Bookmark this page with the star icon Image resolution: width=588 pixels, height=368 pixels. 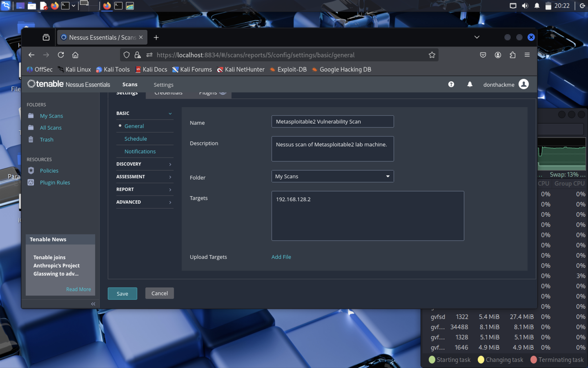432,55
